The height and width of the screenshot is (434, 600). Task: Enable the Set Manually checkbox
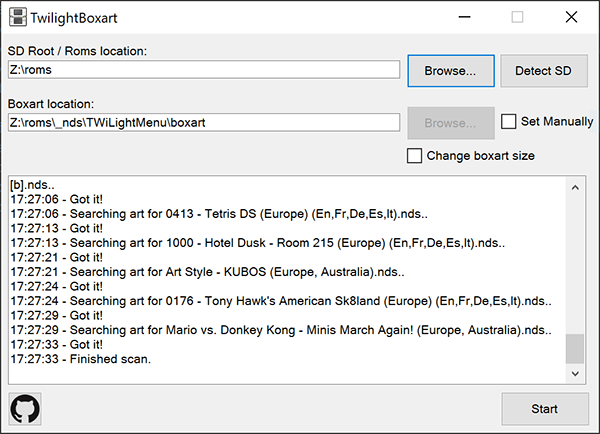509,121
